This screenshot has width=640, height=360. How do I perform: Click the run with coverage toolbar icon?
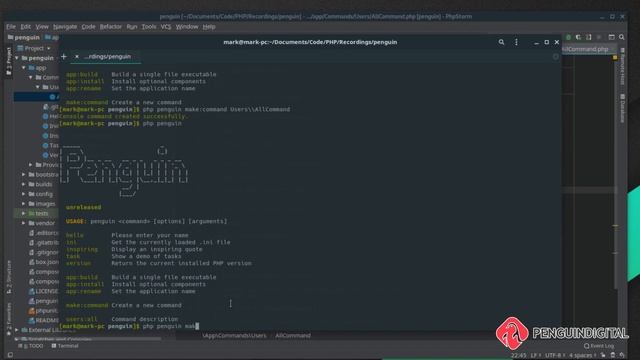(578, 37)
